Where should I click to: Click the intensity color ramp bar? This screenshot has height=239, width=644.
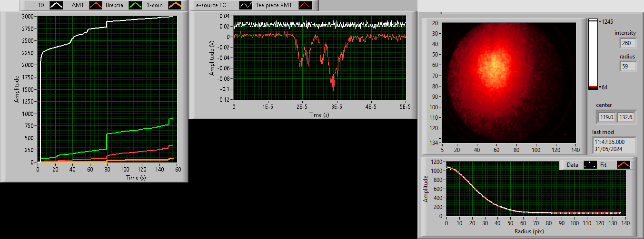click(x=593, y=54)
